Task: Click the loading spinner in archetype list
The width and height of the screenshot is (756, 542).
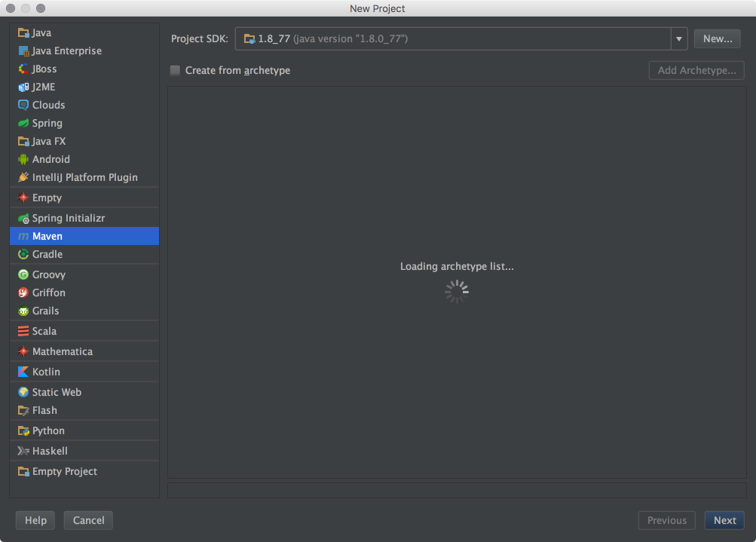Action: click(457, 292)
